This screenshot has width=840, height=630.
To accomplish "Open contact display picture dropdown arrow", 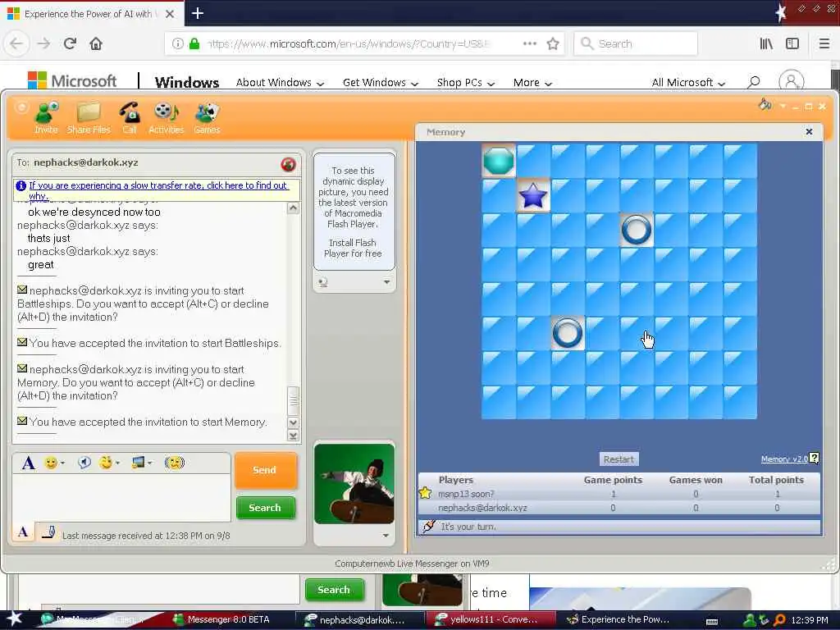I will pos(387,282).
